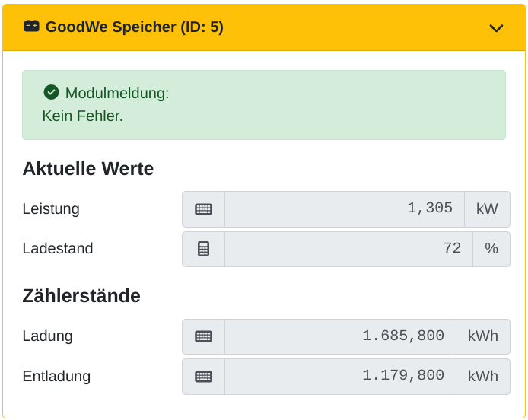Click the Aktuelle Werte heading
Screen dimensions: 528x420
(x=88, y=169)
